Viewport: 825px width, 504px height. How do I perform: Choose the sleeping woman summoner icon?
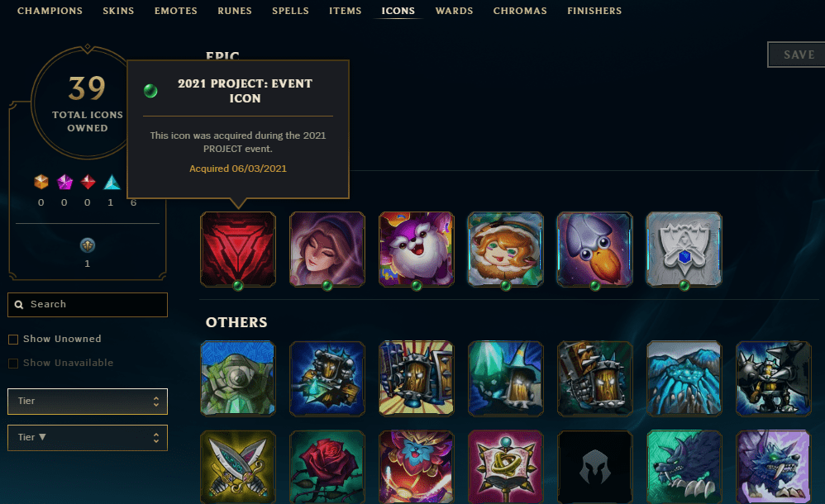[x=327, y=250]
